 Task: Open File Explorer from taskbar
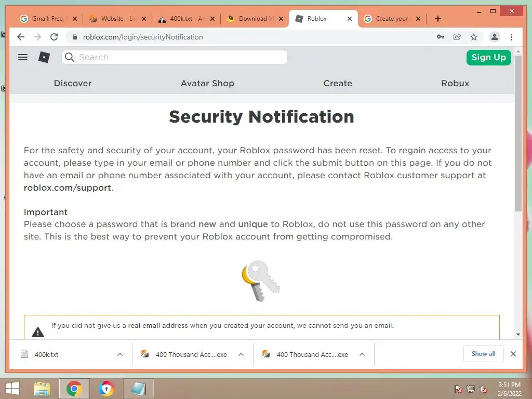[42, 389]
